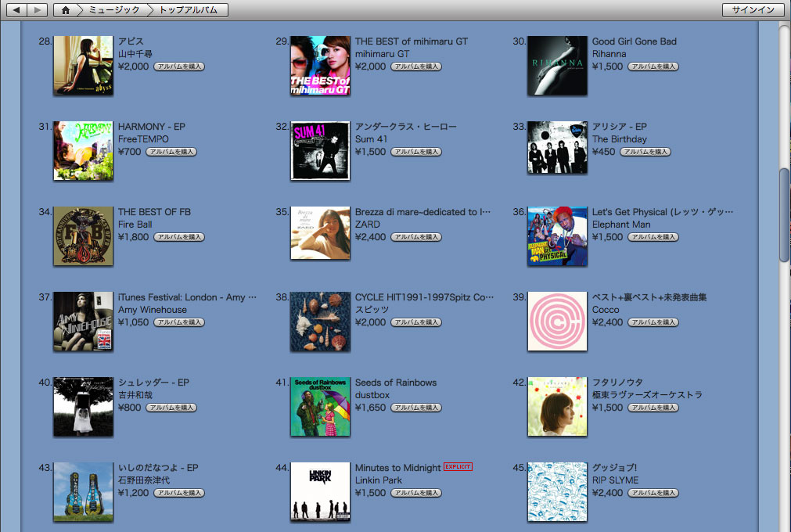
Task: Open Cocco pink spiral album cover
Action: [557, 322]
